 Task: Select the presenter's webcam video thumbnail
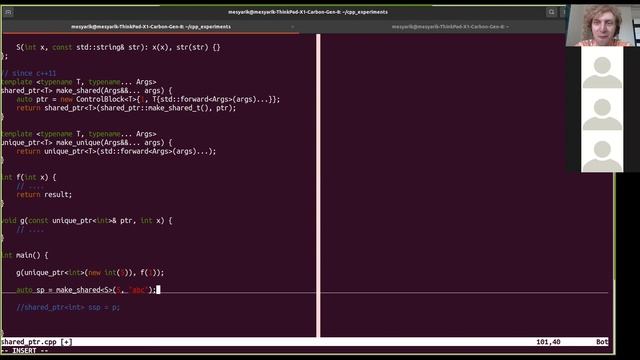click(x=603, y=25)
